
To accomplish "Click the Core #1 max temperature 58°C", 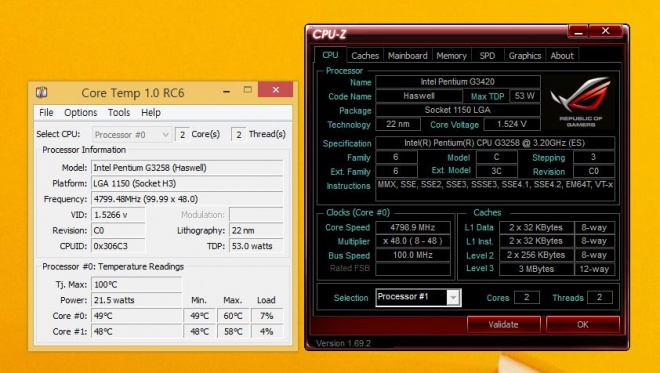I will click(233, 331).
